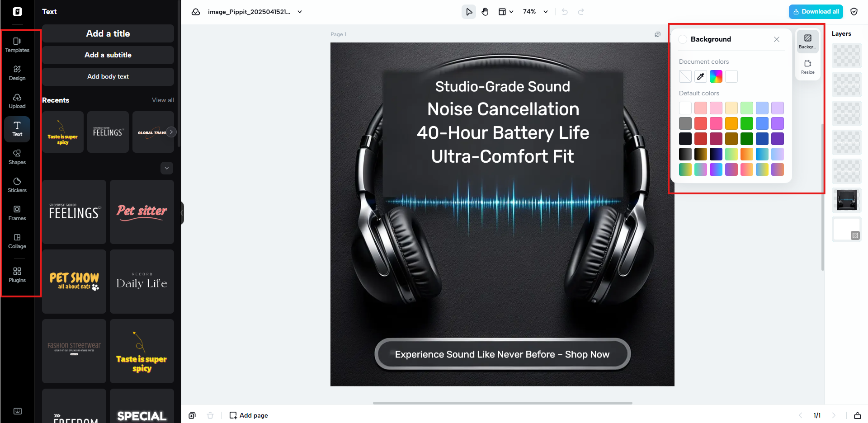Expand the file name dropdown
Viewport: 868px width, 423px height.
(x=299, y=12)
